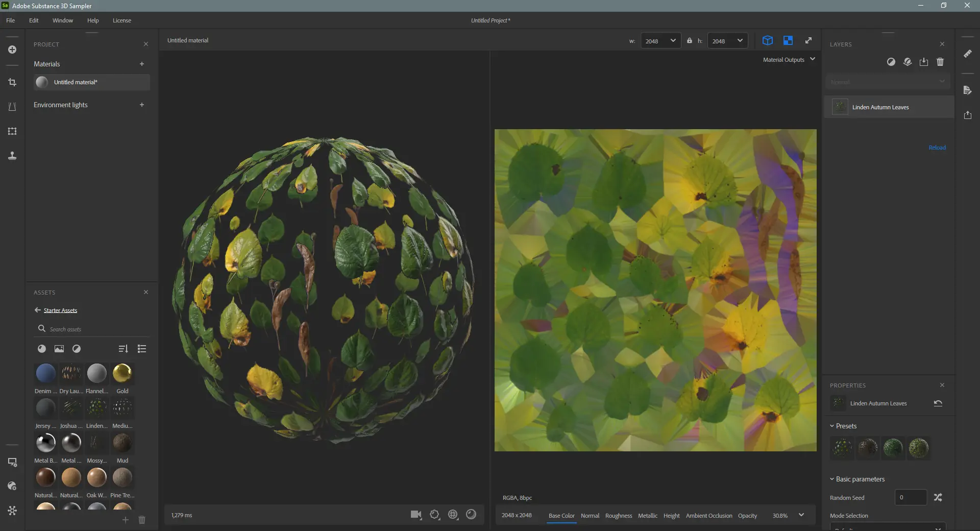Click the Reload link
Screen dimensions: 980x531
[x=937, y=148]
